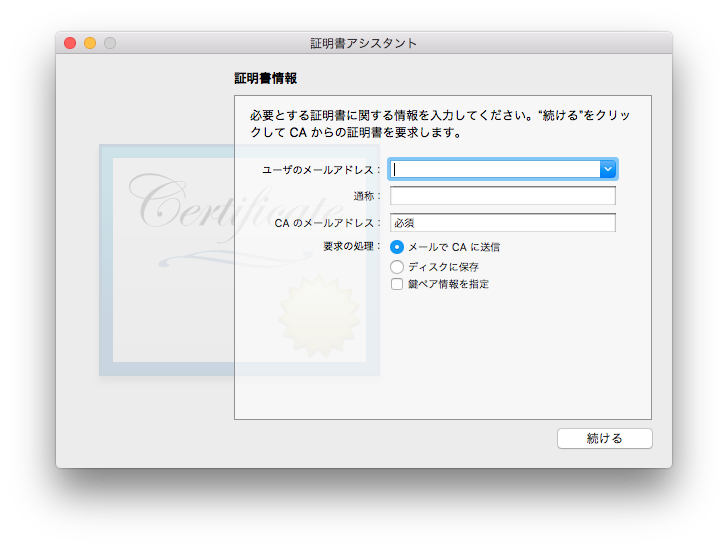728x548 pixels.
Task: Click the 証明書アシスタント window title
Action: pos(364,43)
